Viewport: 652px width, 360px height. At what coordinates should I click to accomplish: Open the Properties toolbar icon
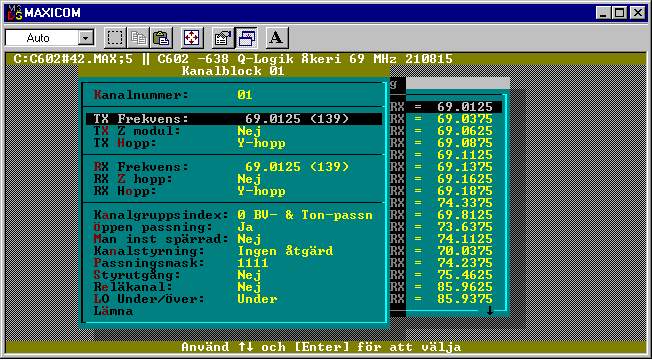coord(222,38)
